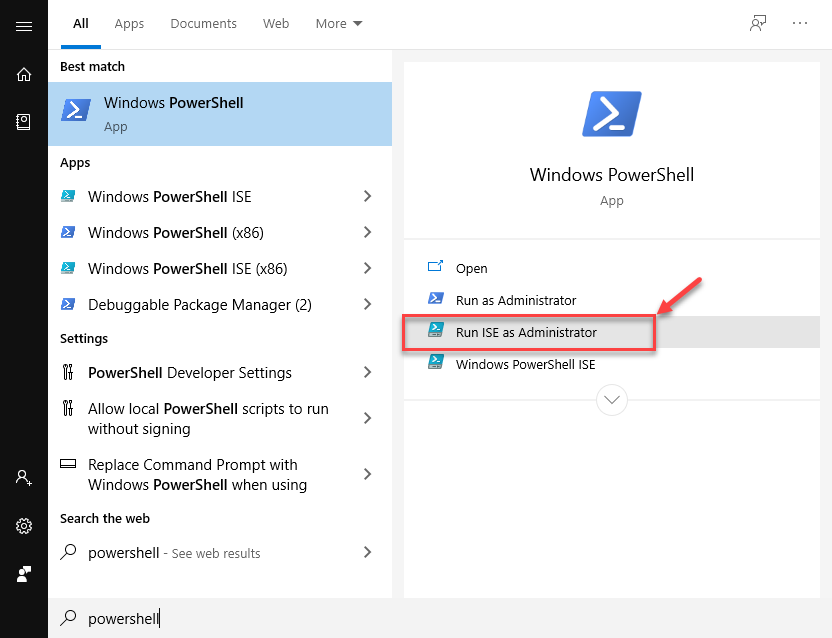Viewport: 832px width, 638px height.
Task: Expand Windows PowerShell ISE chevron
Action: point(367,197)
